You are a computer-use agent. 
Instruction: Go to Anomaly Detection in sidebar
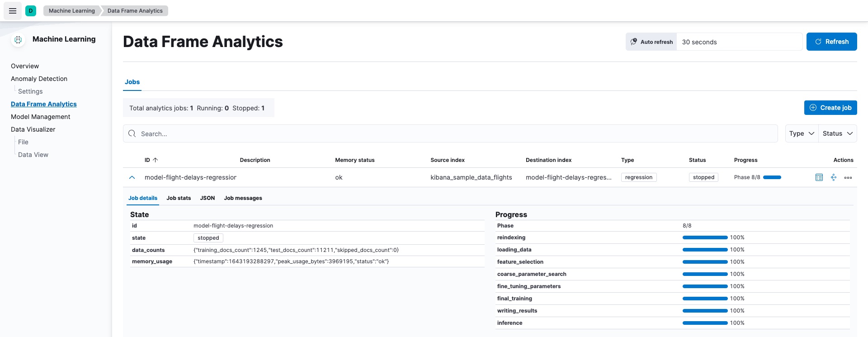tap(39, 79)
